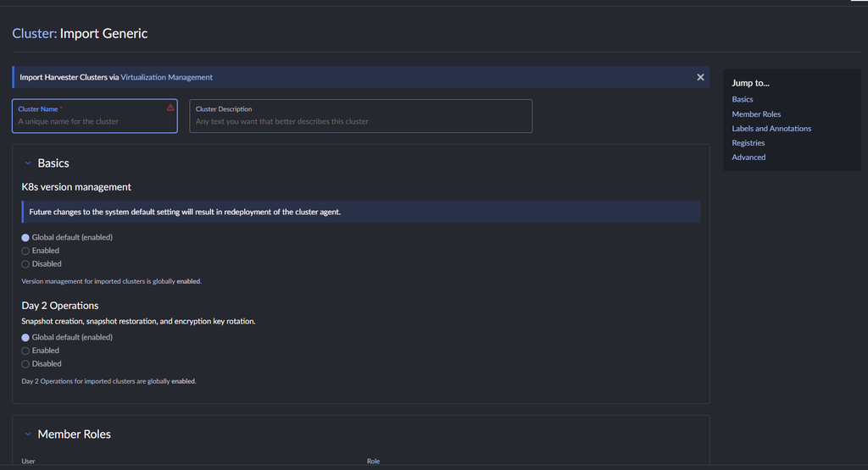Select Global default for K8s version management
Viewport: 868px width, 470px height.
coord(25,238)
